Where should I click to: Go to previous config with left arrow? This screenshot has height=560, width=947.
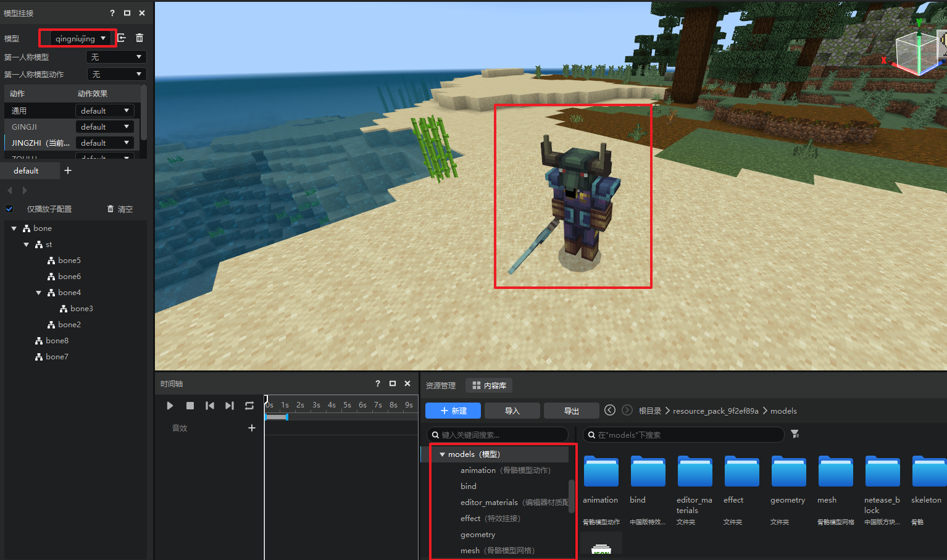tap(10, 190)
